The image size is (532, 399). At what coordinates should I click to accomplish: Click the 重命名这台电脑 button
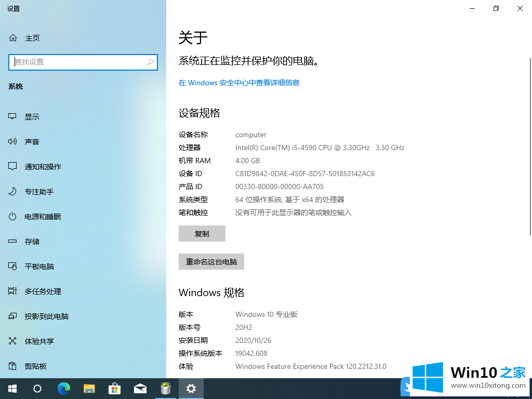(x=211, y=262)
